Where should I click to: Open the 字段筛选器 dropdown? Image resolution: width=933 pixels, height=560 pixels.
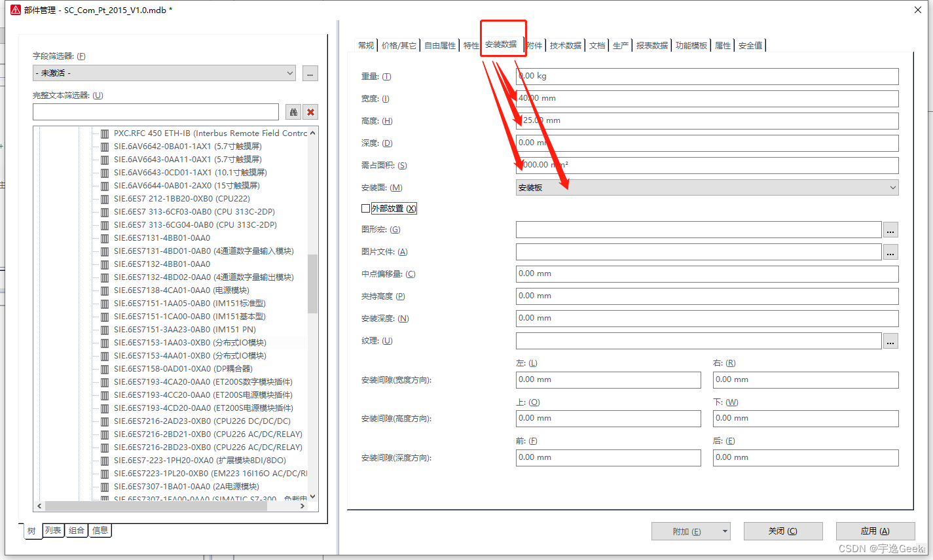[164, 73]
